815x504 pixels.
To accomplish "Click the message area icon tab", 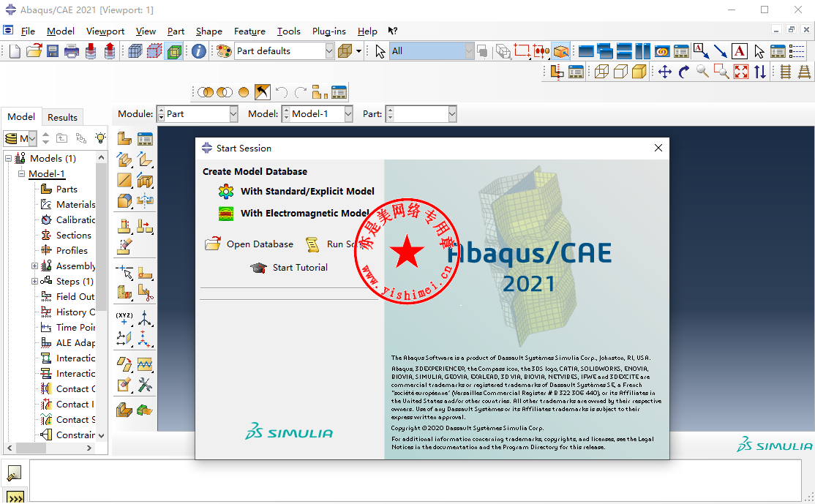I will click(14, 473).
